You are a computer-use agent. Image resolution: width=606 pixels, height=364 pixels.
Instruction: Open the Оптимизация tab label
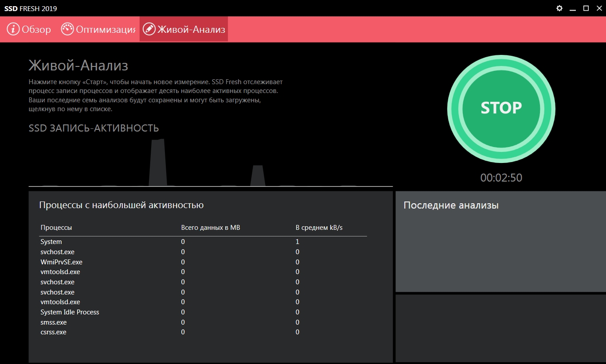106,30
